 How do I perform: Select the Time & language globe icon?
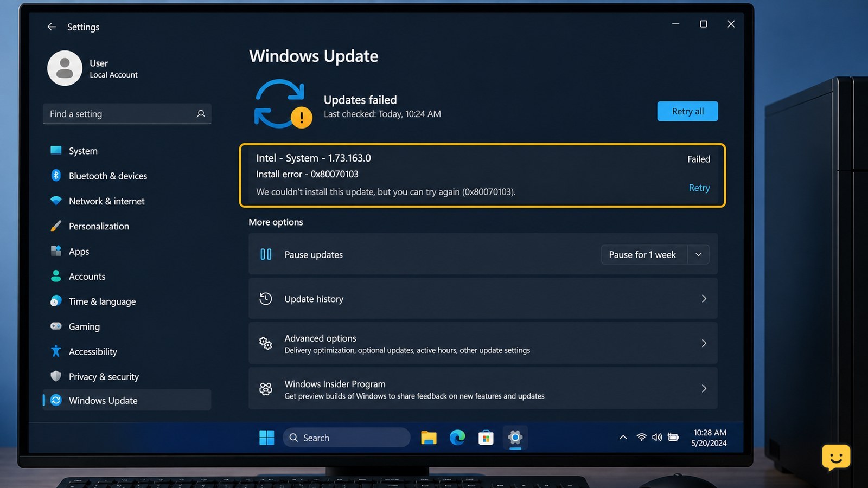point(56,301)
